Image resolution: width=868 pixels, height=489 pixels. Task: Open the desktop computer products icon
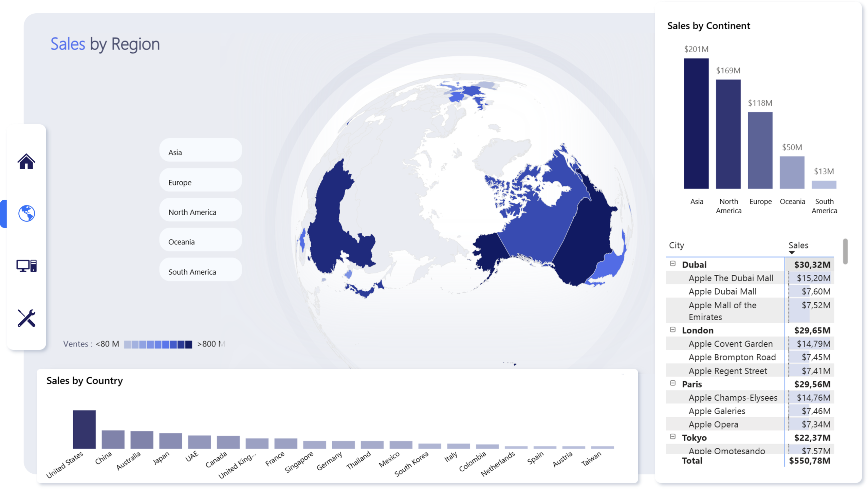tap(26, 266)
